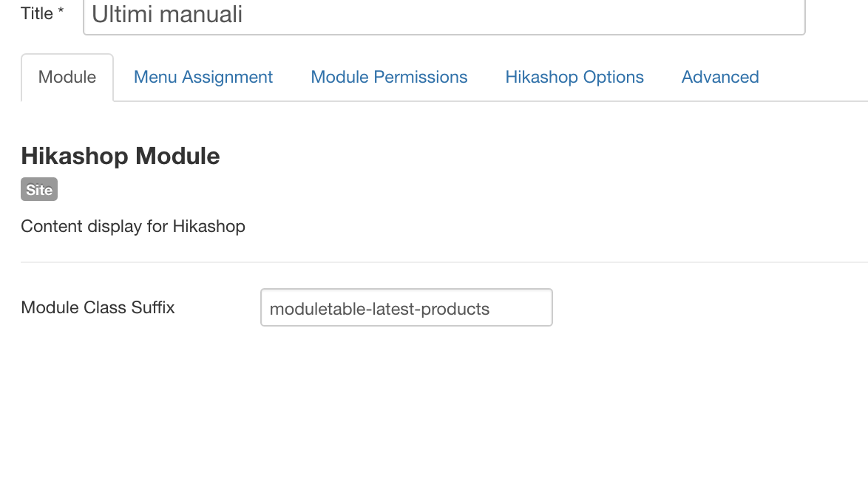Click the Module Class Suffix label
This screenshot has height=495, width=868.
[98, 307]
